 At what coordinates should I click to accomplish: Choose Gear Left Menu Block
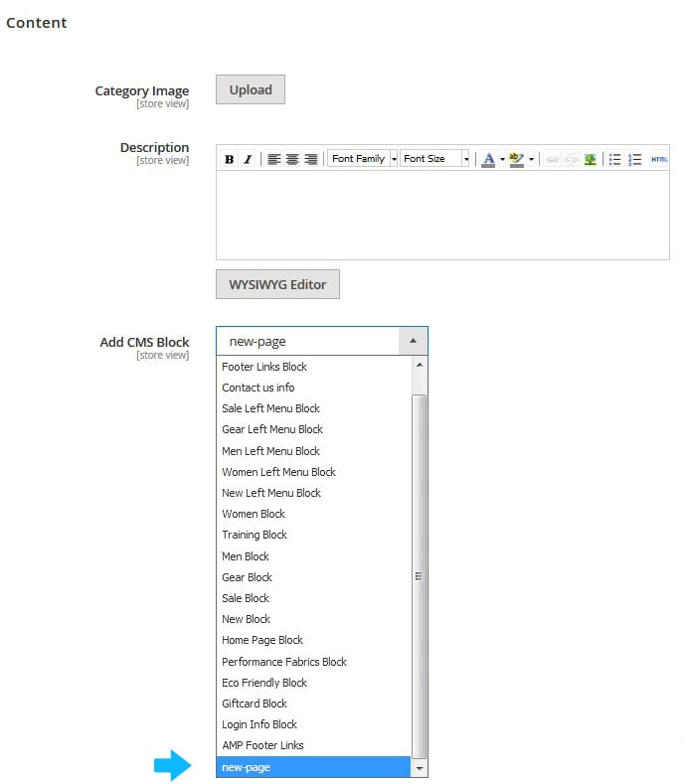point(314,429)
